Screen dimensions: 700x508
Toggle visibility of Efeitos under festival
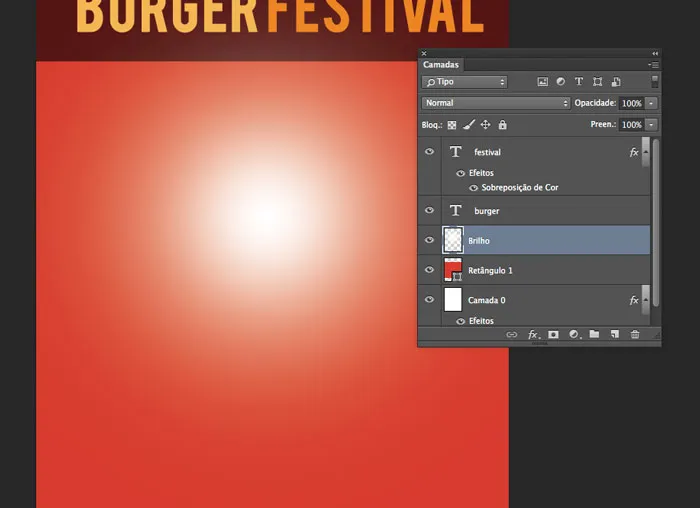(x=461, y=173)
